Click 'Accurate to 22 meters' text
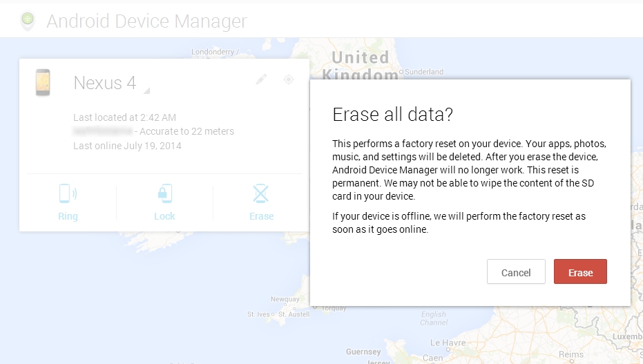Screen dimensions: 643x364 (x=186, y=131)
